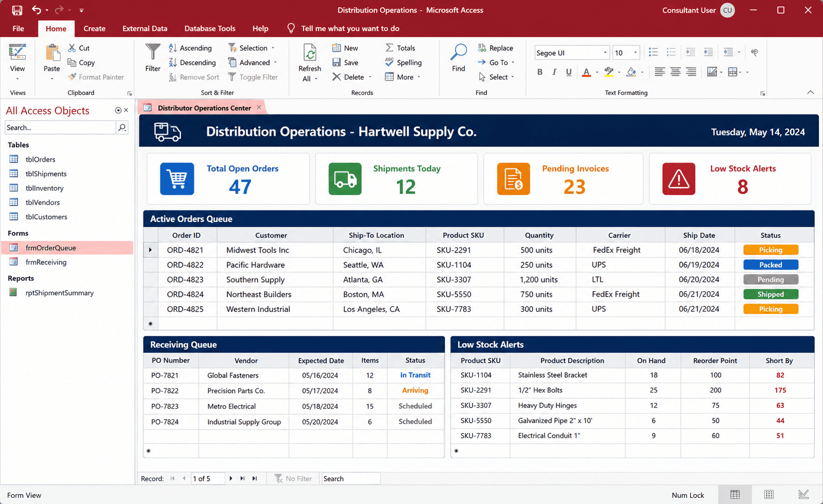Open the External Data tab
This screenshot has height=504, width=823.
pos(145,28)
